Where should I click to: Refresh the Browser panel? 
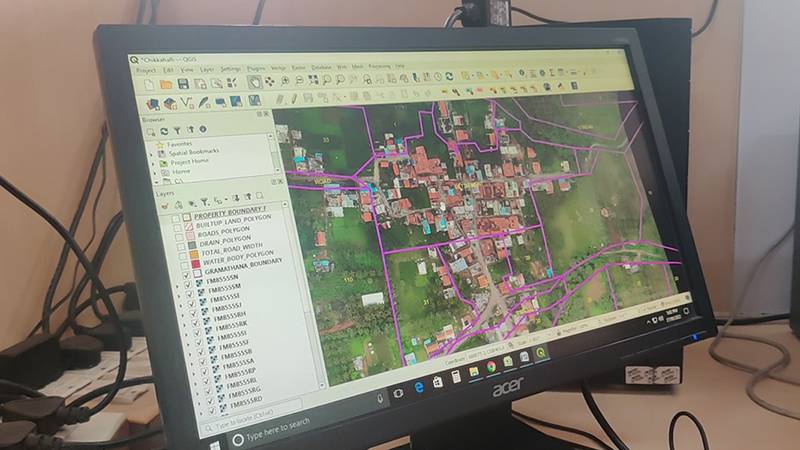coord(164,129)
